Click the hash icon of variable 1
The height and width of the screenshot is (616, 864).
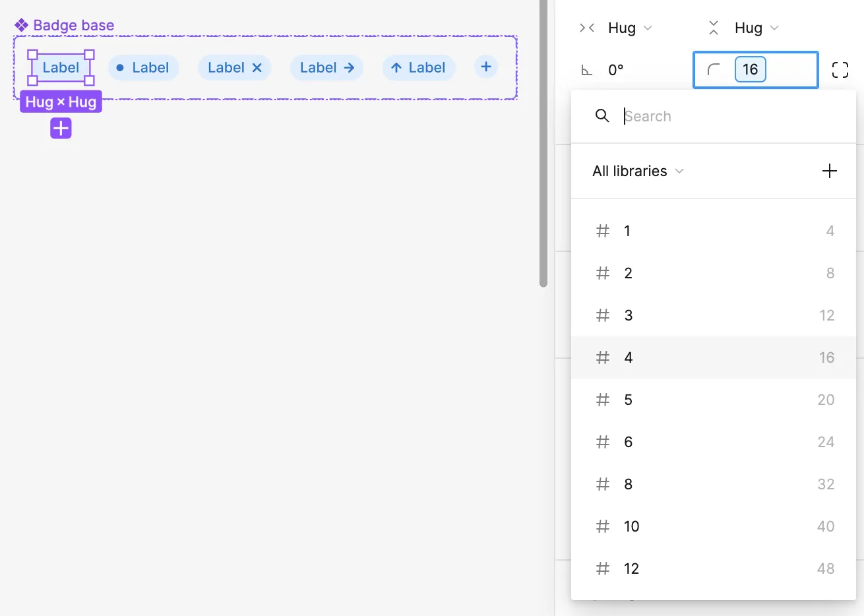(x=603, y=231)
